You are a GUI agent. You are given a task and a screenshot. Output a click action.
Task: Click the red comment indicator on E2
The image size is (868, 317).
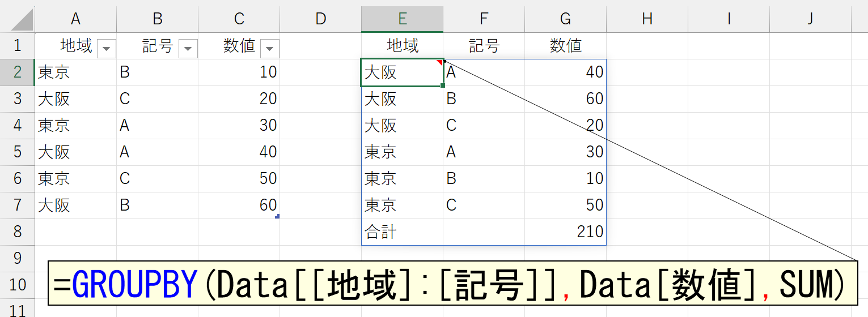439,62
